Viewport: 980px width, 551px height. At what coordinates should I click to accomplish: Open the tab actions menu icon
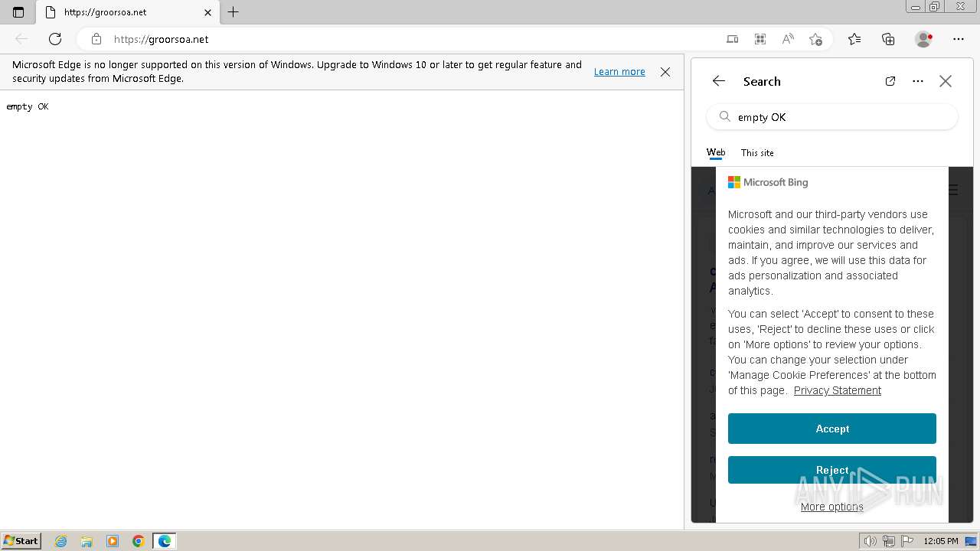(x=18, y=12)
